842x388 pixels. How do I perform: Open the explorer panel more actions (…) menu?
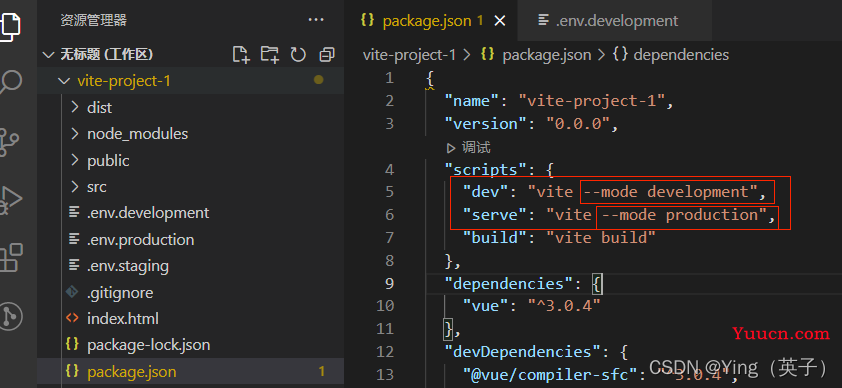[x=316, y=20]
